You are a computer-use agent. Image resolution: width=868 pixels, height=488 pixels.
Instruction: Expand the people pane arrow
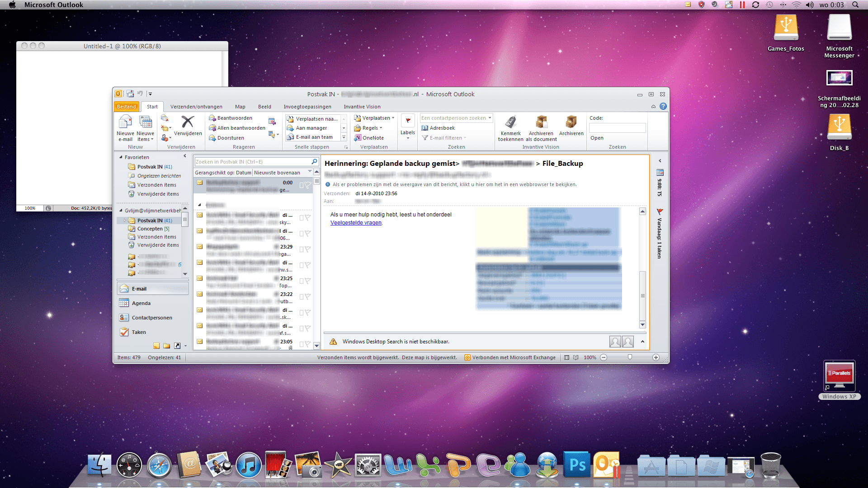point(642,342)
